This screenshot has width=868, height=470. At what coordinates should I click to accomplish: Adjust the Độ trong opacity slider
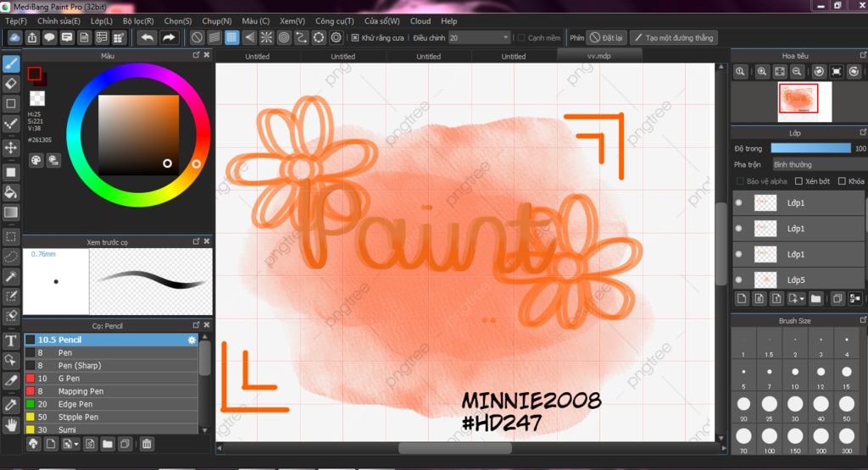pos(810,148)
